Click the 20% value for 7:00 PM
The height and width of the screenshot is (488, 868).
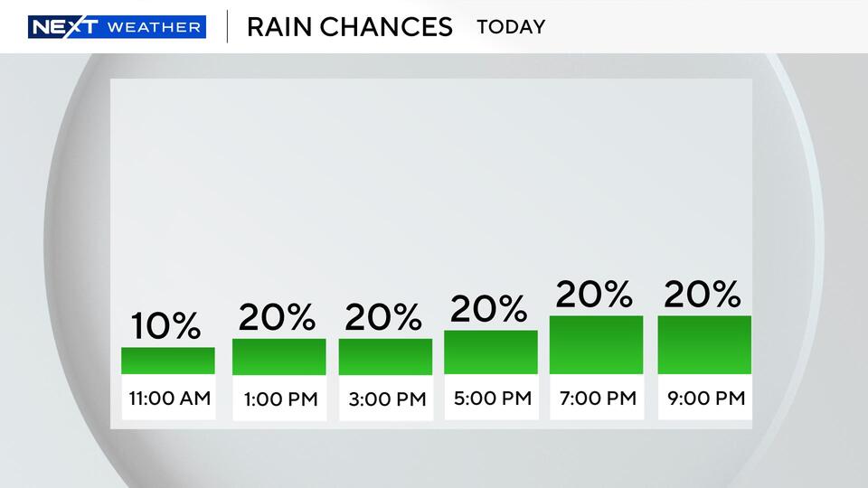(x=594, y=295)
